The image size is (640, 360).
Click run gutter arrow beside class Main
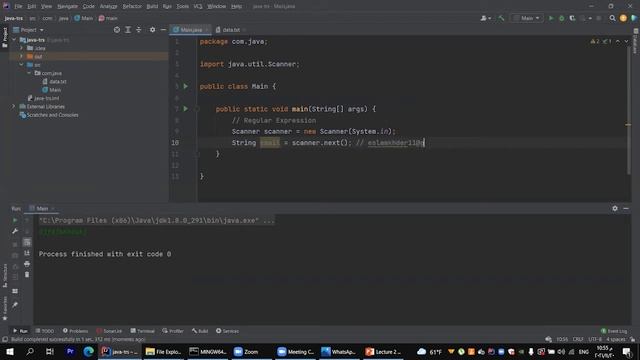coord(186,86)
